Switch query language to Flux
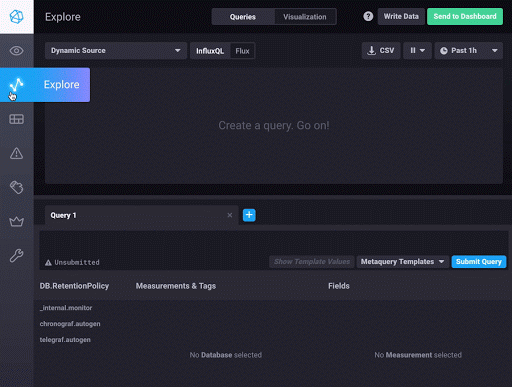 pos(242,51)
